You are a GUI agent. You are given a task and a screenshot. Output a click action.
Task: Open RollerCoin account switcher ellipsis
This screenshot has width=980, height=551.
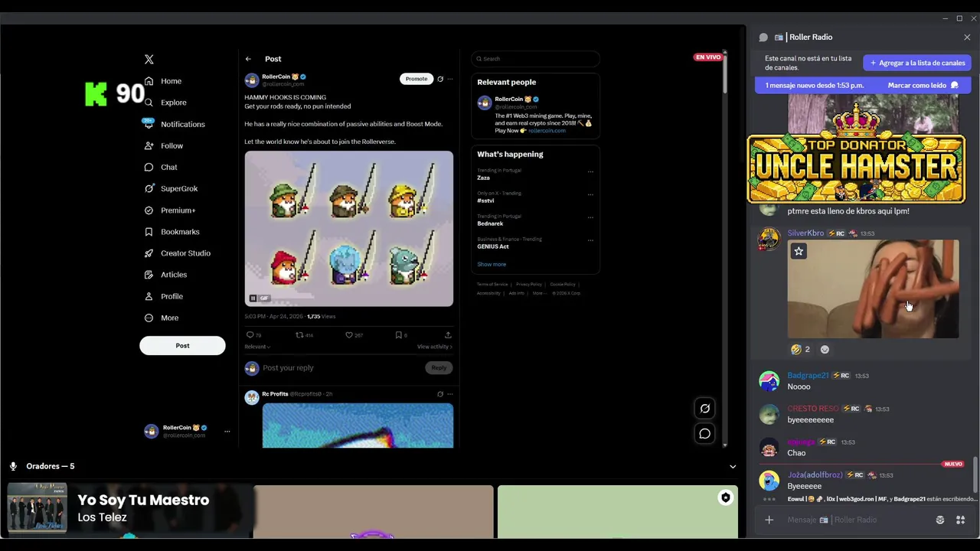[x=227, y=432]
